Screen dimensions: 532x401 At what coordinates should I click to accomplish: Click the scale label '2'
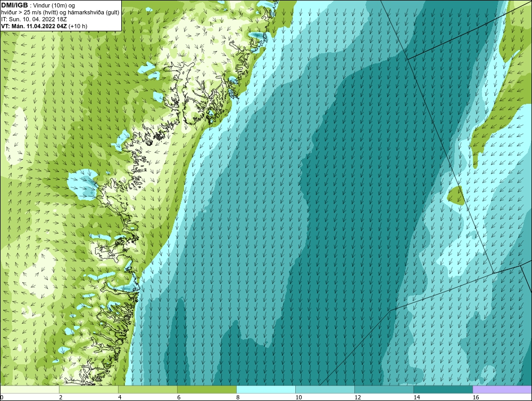click(61, 397)
